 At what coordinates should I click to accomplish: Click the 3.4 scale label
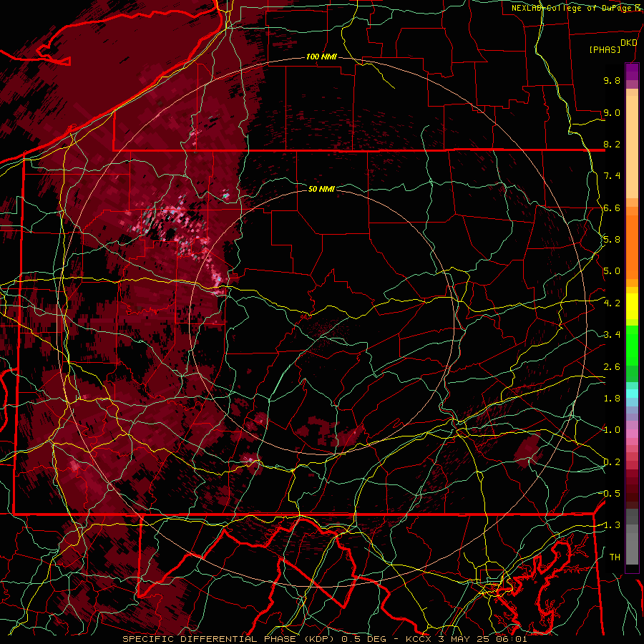[612, 335]
